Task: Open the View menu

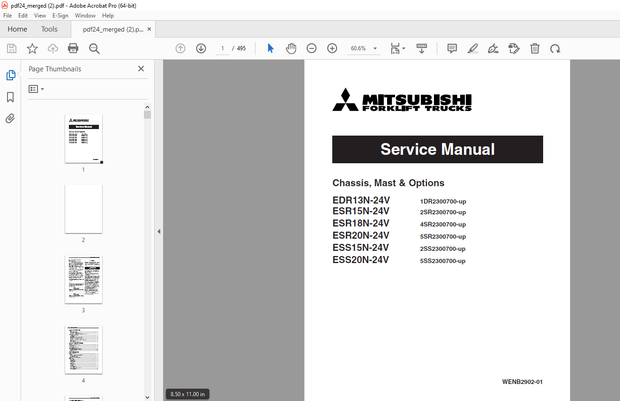Action: tap(40, 15)
